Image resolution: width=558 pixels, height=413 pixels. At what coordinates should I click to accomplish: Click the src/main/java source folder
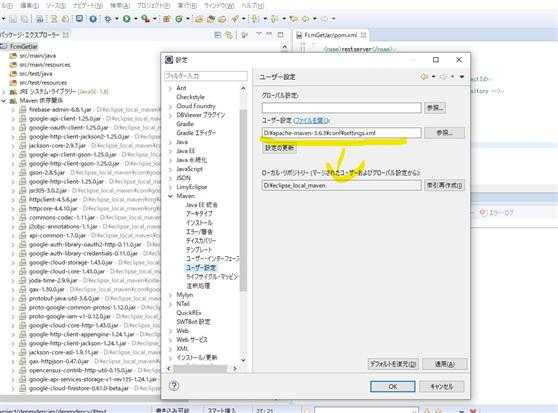pos(37,55)
